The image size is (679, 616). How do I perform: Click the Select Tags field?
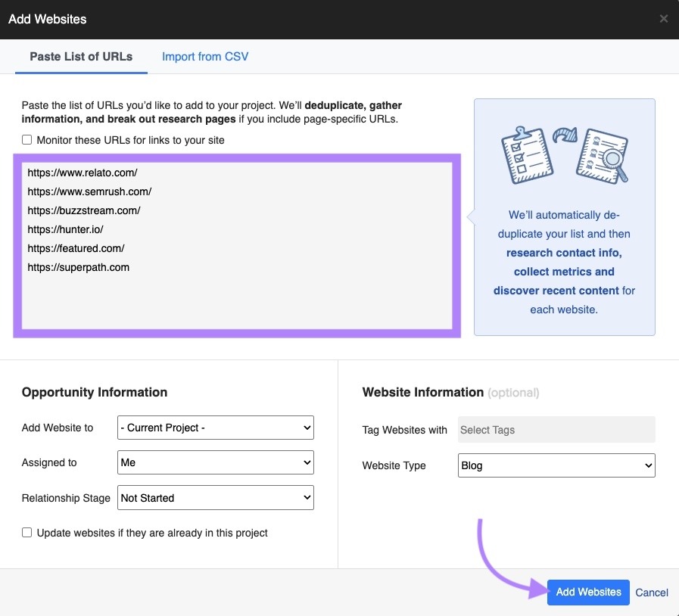(x=556, y=429)
